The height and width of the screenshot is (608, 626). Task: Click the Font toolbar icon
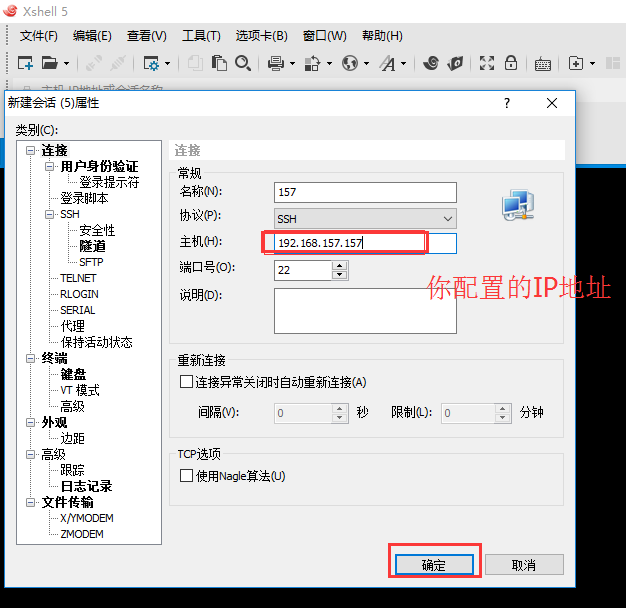pyautogui.click(x=388, y=63)
